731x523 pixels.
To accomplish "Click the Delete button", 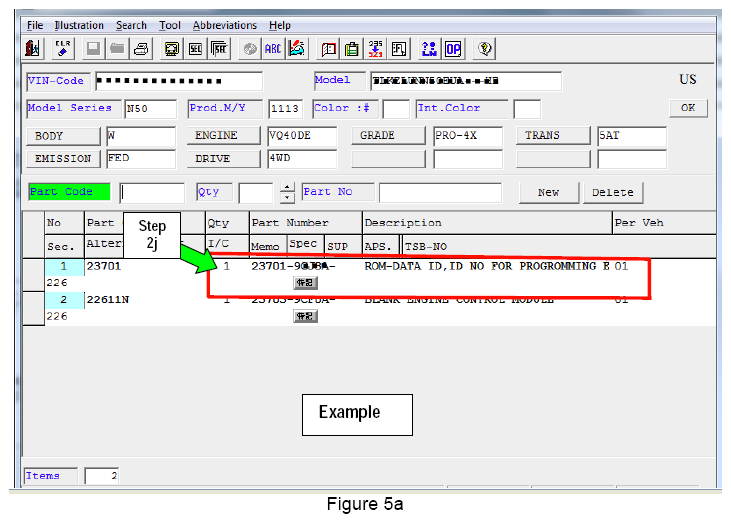I will [x=612, y=192].
